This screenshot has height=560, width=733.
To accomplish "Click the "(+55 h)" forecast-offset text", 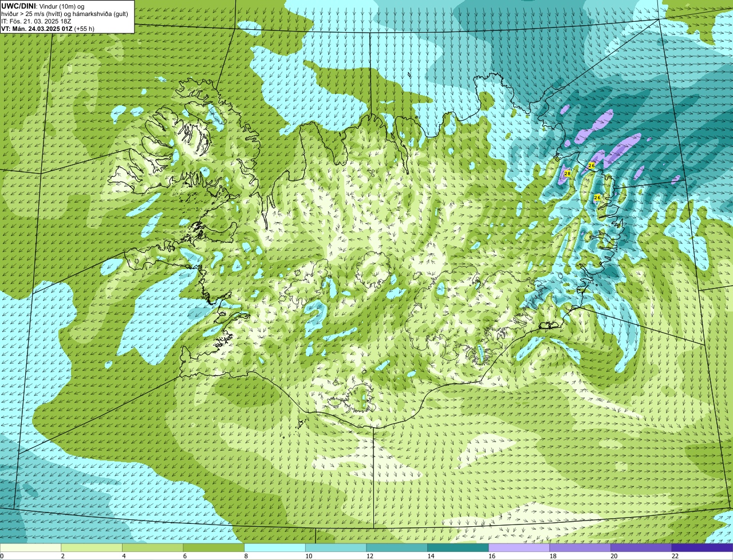I will [84, 28].
